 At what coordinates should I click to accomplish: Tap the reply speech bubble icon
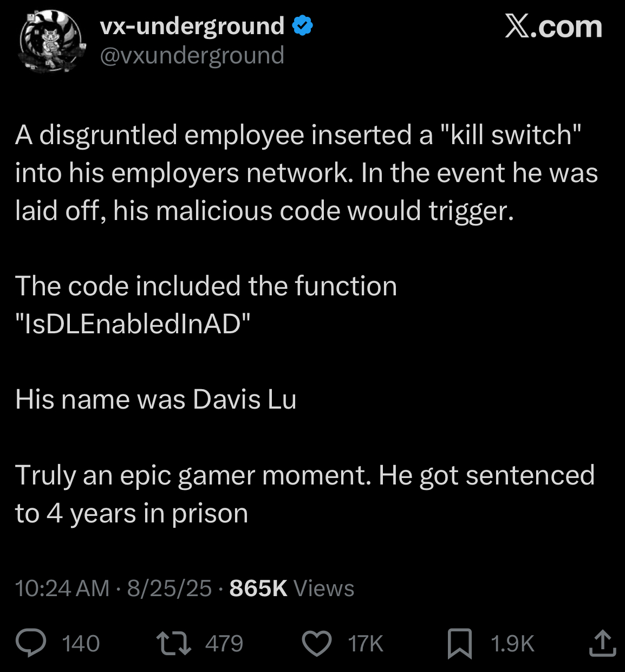point(31,643)
